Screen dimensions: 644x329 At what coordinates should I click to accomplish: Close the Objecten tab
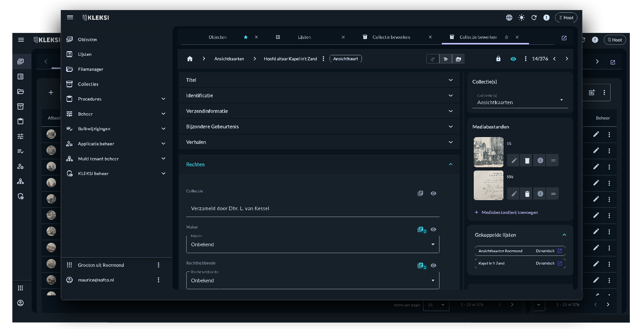(x=257, y=37)
